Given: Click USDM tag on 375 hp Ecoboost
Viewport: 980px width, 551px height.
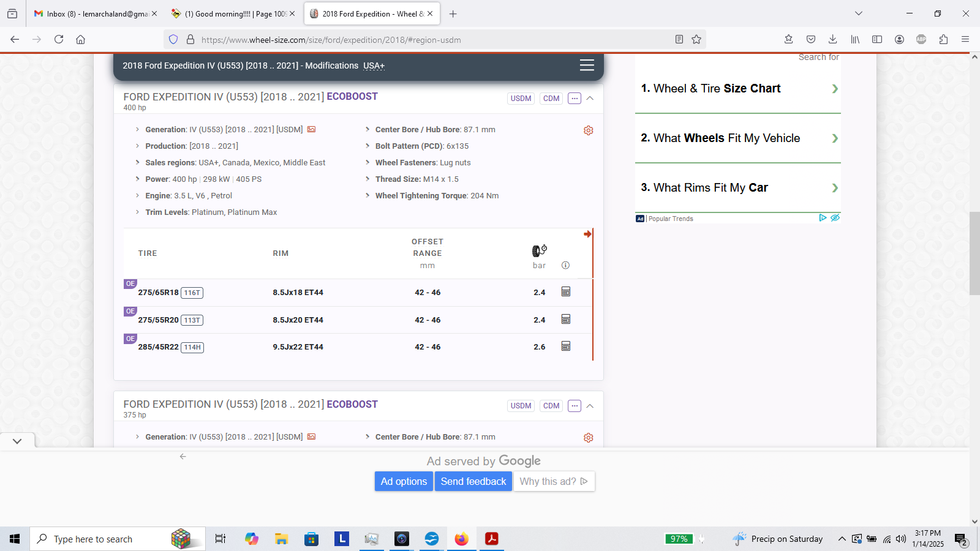Looking at the screenshot, I should [521, 405].
